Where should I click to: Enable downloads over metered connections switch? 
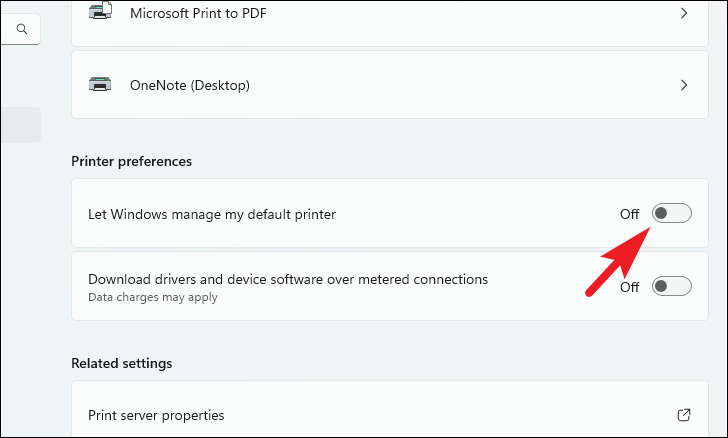(671, 287)
